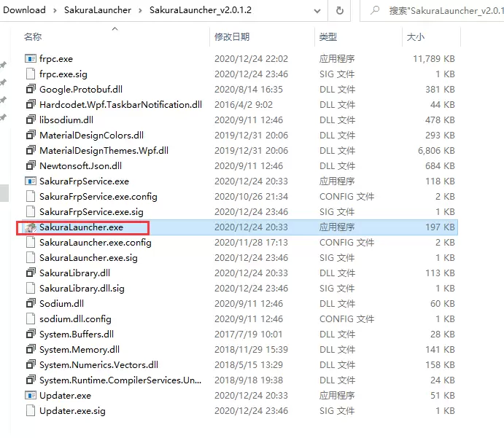
Task: Go to SakuraLauncher folder in breadcrumb
Action: pos(98,10)
